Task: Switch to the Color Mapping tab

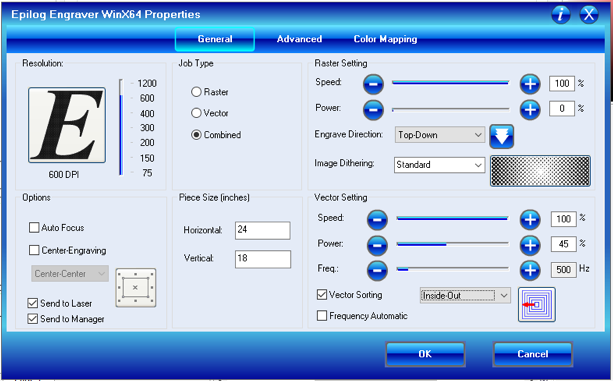Action: (x=385, y=39)
